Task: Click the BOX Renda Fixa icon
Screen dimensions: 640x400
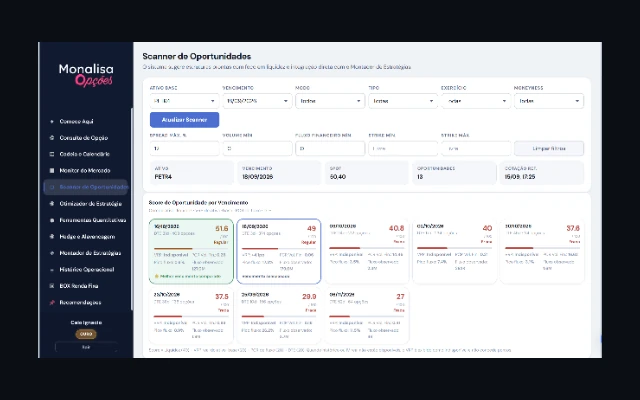Action: (51, 286)
